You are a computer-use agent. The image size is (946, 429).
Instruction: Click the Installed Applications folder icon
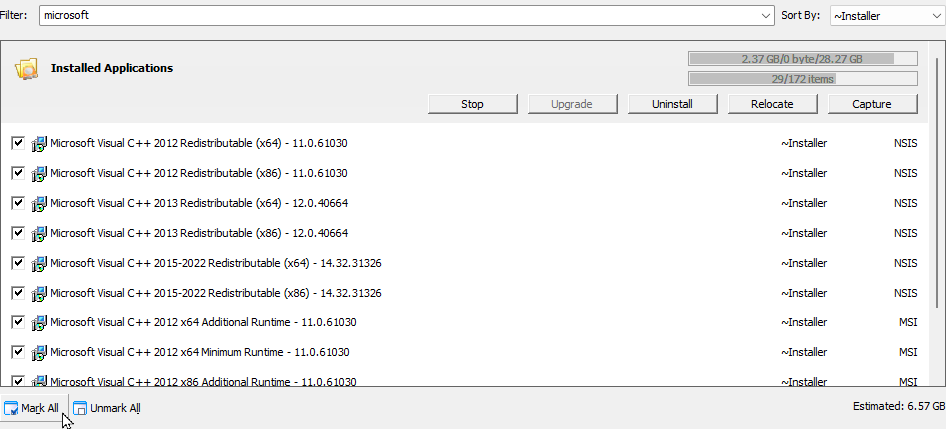(26, 69)
